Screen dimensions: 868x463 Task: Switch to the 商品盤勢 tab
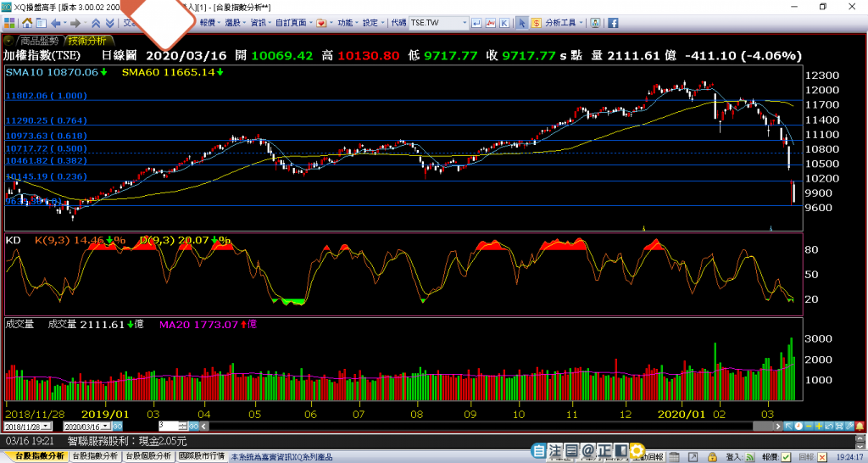tap(38, 40)
